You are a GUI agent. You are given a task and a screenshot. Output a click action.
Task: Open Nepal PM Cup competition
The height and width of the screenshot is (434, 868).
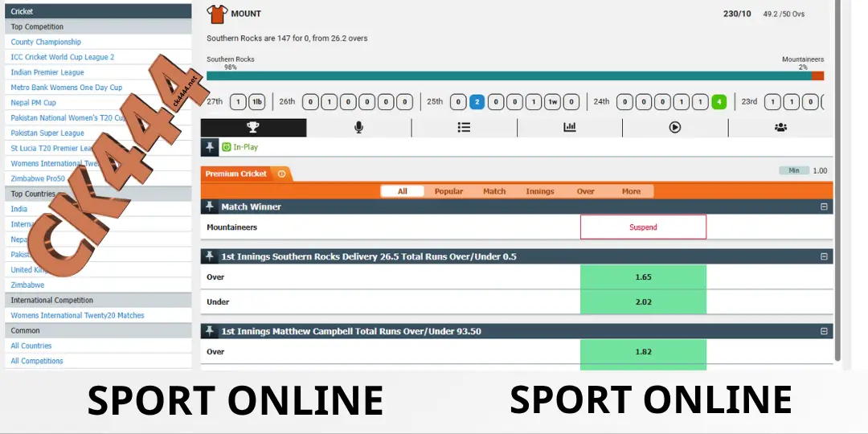pyautogui.click(x=33, y=102)
